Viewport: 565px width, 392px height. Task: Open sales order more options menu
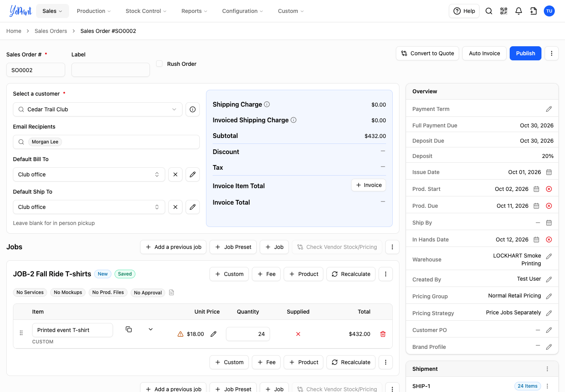click(x=552, y=53)
